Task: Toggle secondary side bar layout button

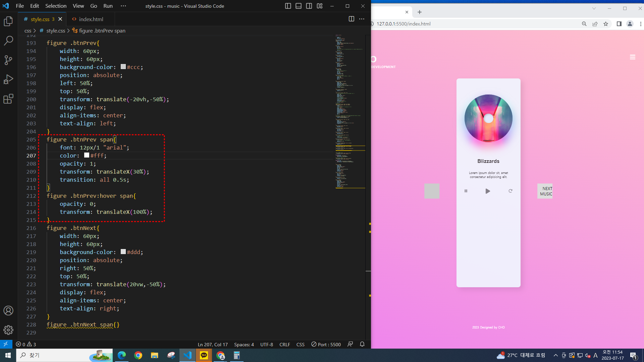Action: [309, 6]
